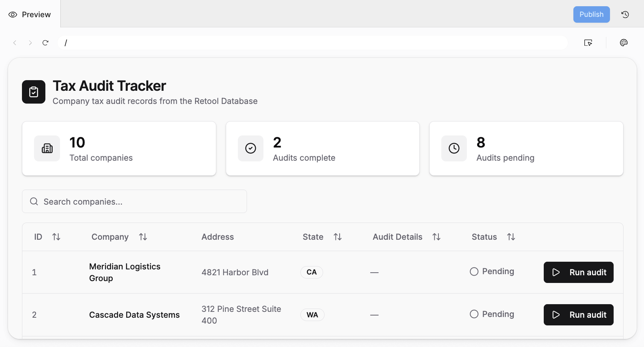Reload the preview page

coord(45,43)
